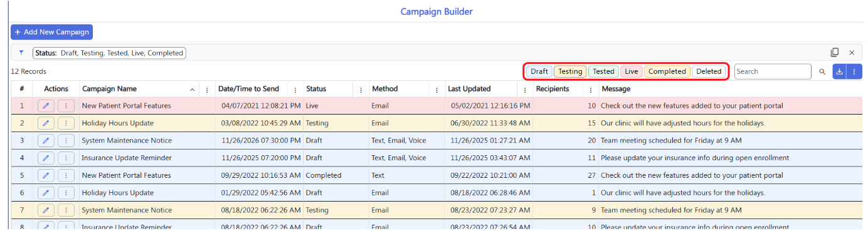
Task: Open Method column menu
Action: point(437,90)
